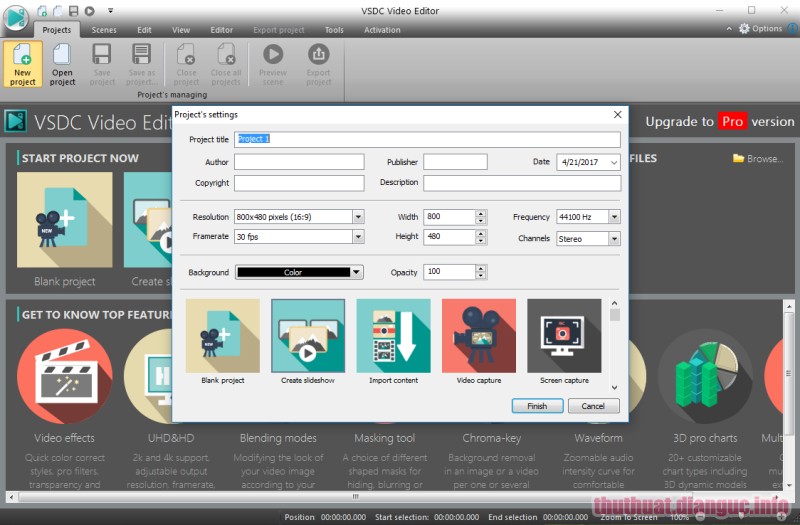Decrease the Height value with down arrow
Image resolution: width=800 pixels, height=525 pixels.
(x=481, y=240)
